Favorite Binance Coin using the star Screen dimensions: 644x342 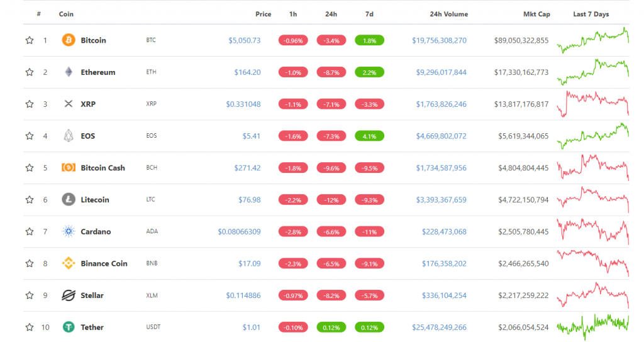tap(30, 263)
